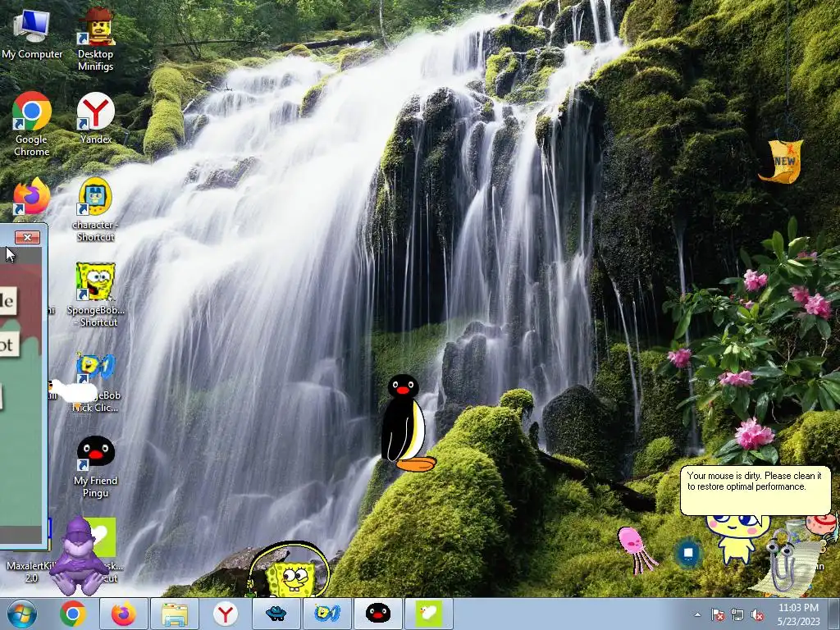Open Firefox from the taskbar
Image resolution: width=840 pixels, height=630 pixels.
click(123, 614)
